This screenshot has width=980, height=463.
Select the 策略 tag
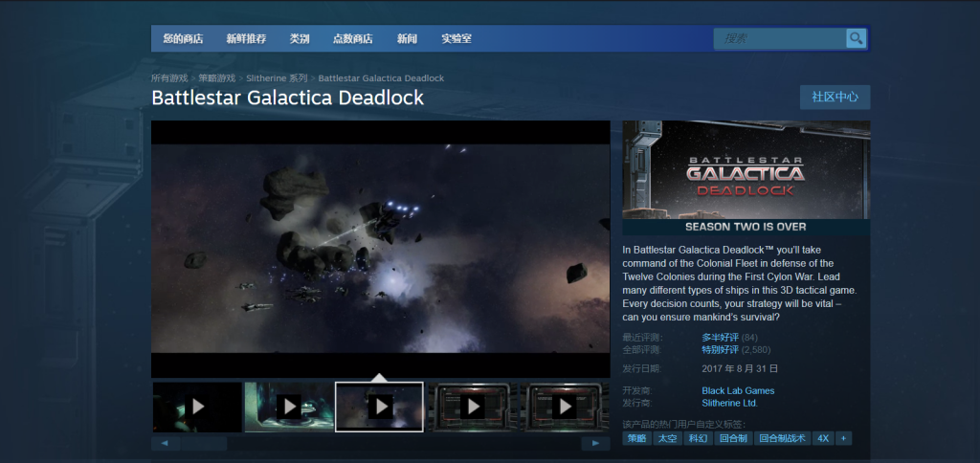[636, 438]
